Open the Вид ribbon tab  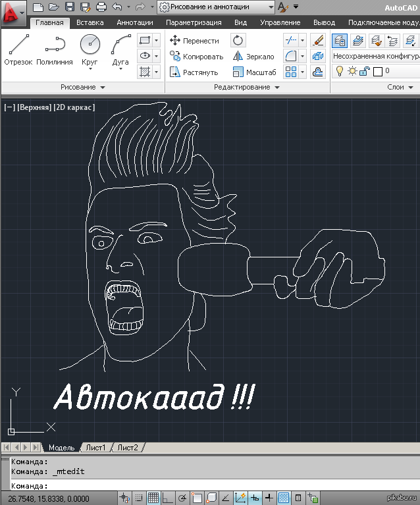[240, 22]
